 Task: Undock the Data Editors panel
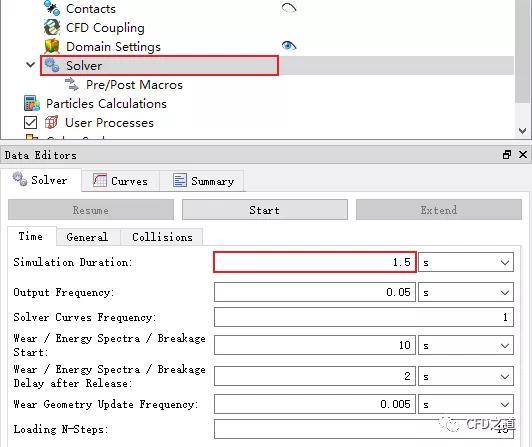coord(507,155)
